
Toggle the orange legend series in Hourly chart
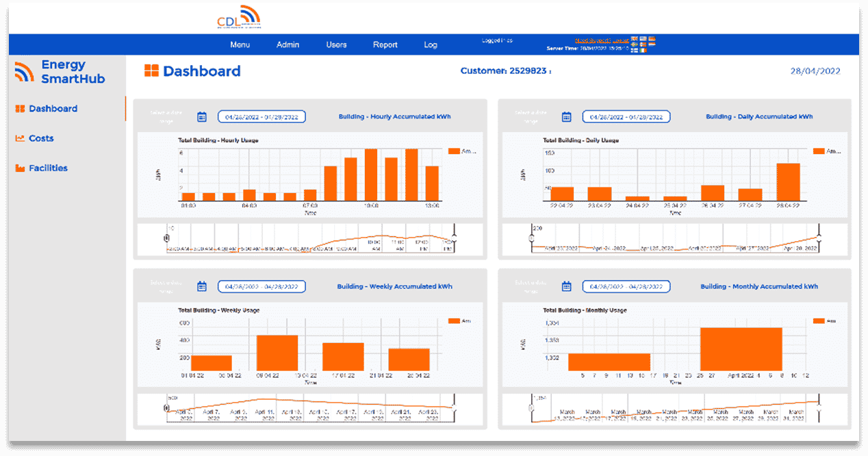pyautogui.click(x=454, y=151)
